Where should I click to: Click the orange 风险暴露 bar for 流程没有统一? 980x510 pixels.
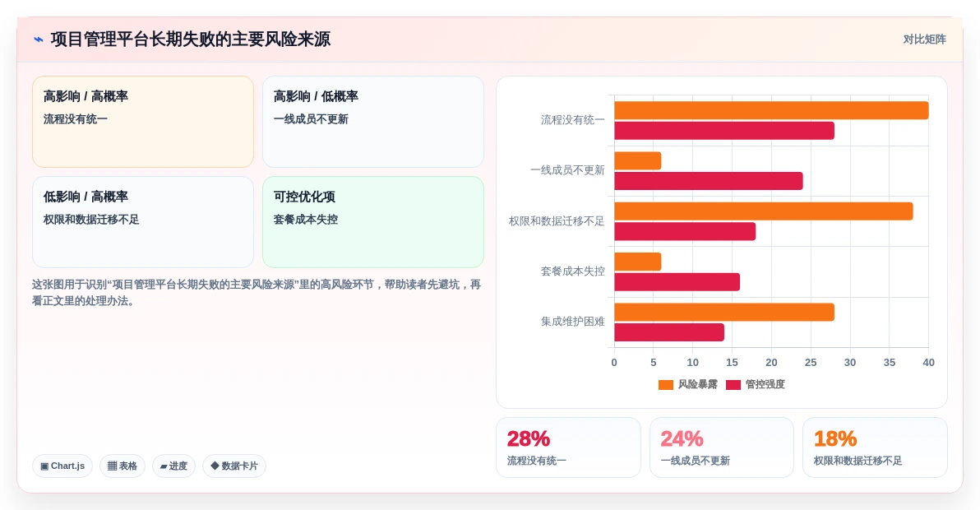click(771, 110)
